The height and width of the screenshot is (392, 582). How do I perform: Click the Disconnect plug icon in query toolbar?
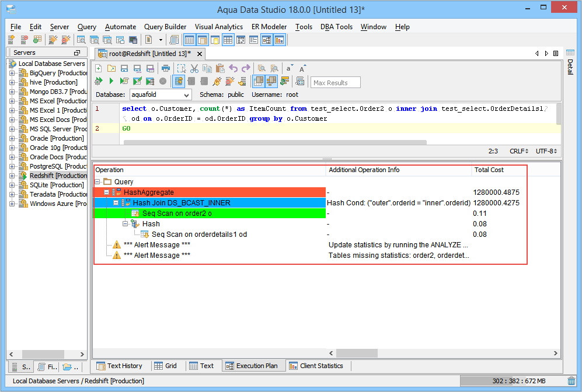[x=230, y=81]
